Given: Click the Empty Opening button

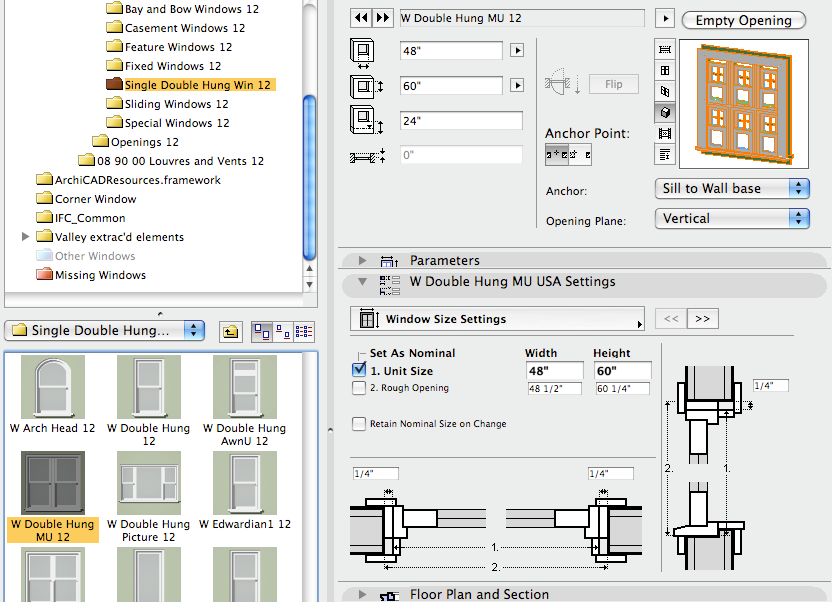Looking at the screenshot, I should coord(743,20).
